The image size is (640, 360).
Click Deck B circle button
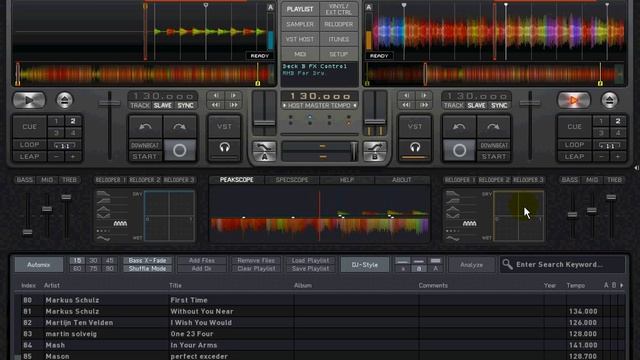(x=459, y=151)
